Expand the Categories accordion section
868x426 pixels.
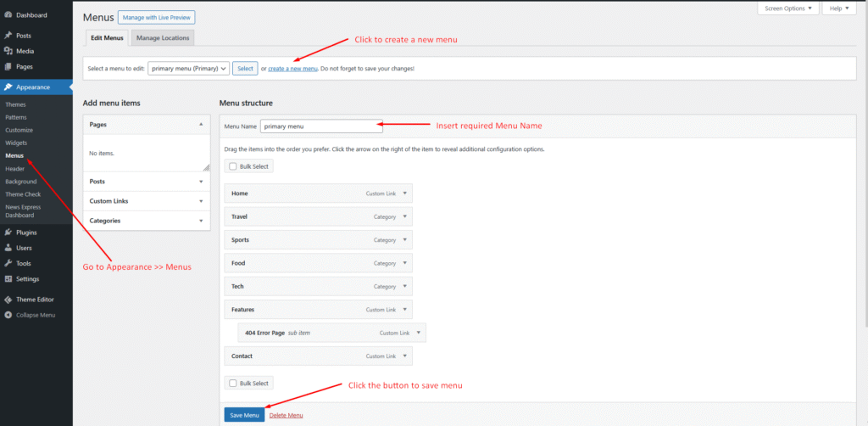pos(147,221)
